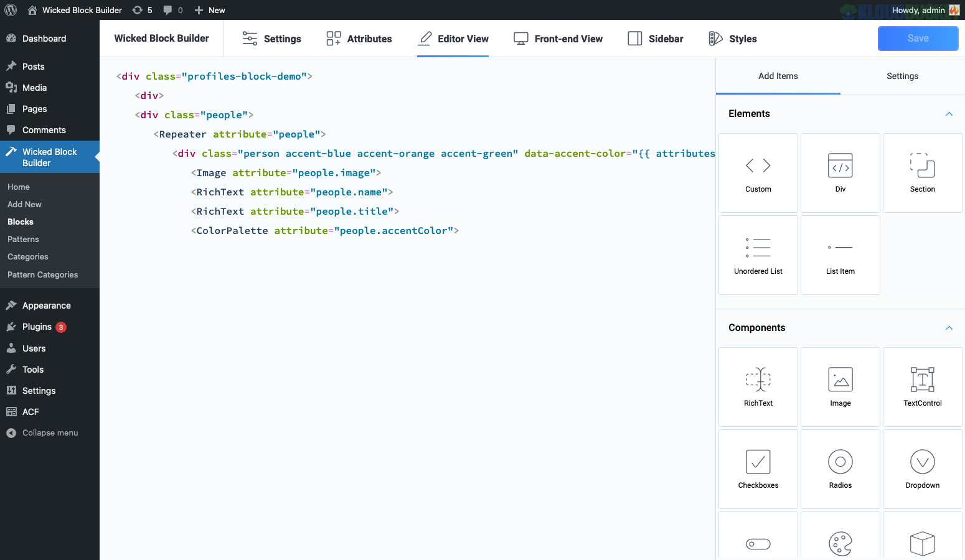This screenshot has height=560, width=965.
Task: Collapse the Elements section
Action: coord(949,114)
